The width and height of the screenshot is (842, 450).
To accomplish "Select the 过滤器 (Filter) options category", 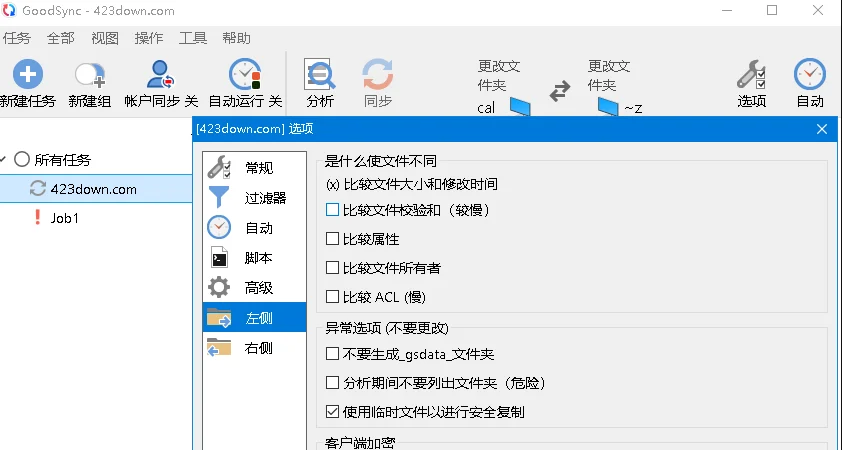I will click(265, 198).
